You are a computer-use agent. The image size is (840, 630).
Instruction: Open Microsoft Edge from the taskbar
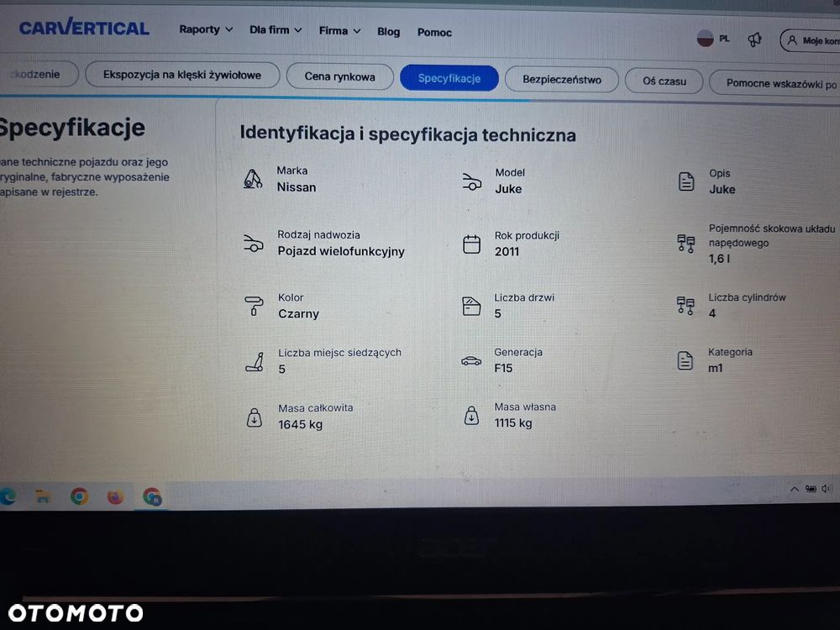(x=8, y=496)
